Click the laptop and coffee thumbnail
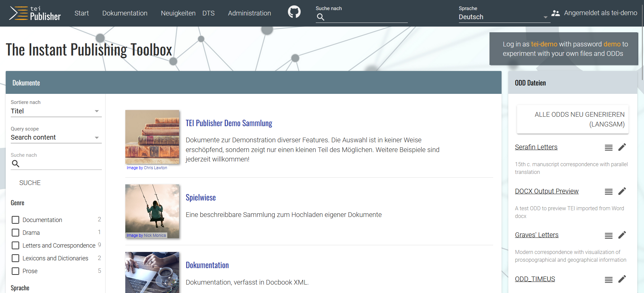The height and width of the screenshot is (293, 644). coord(152,272)
